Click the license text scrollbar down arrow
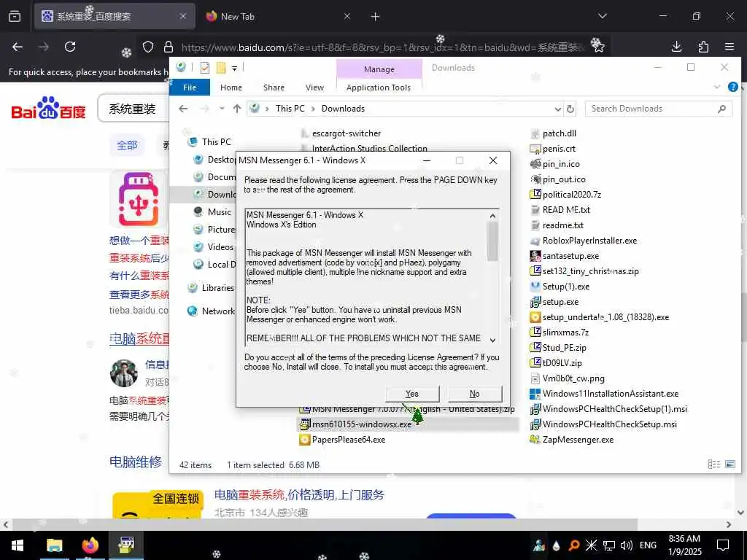This screenshot has height=560, width=747. tap(492, 340)
